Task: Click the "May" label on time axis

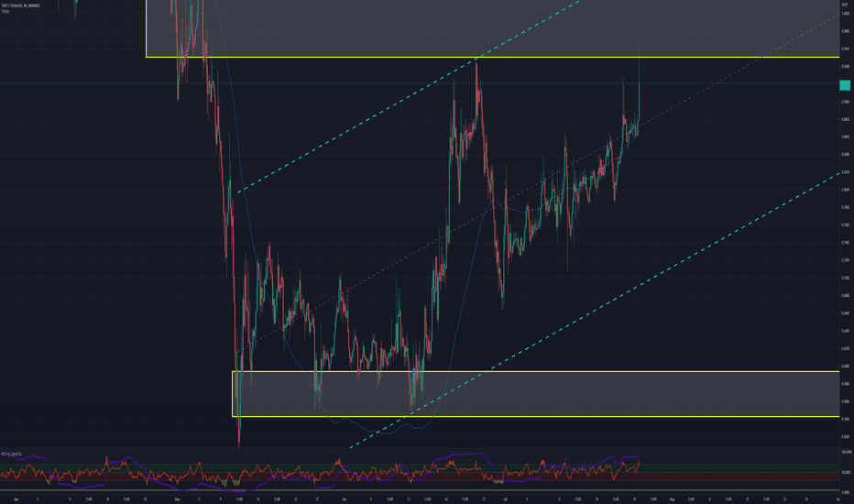Action: (x=177, y=499)
